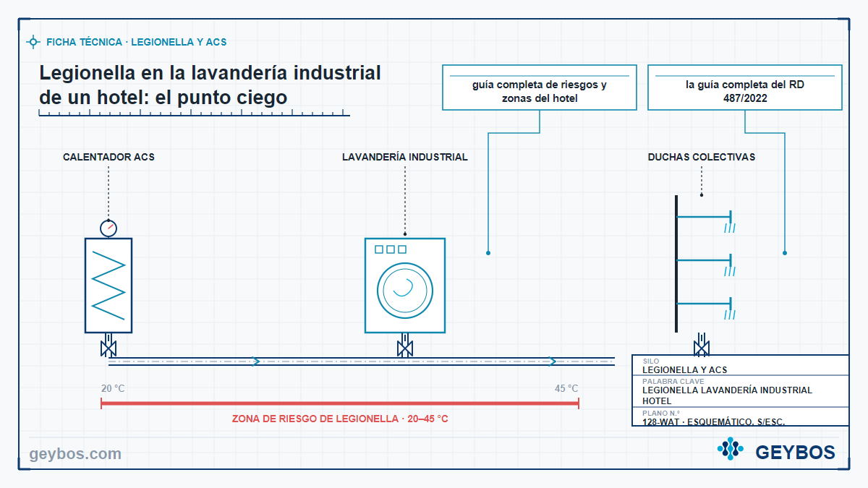Select the top shower head branch
The image size is (868, 488).
point(705,220)
